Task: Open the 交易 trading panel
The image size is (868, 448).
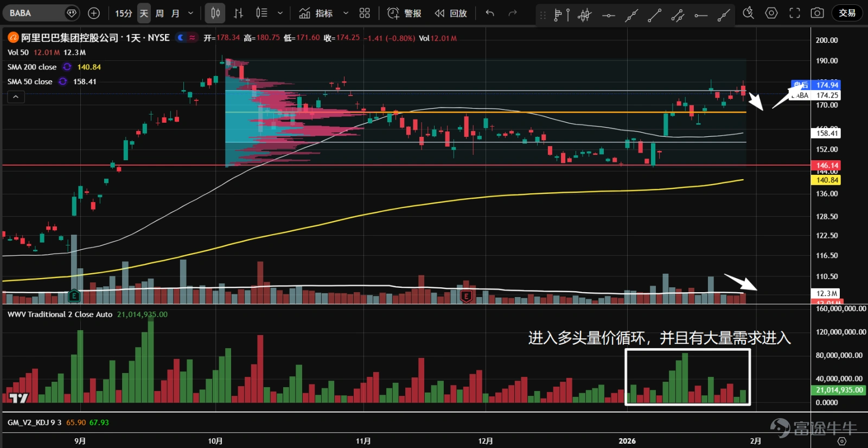Action: pyautogui.click(x=847, y=13)
